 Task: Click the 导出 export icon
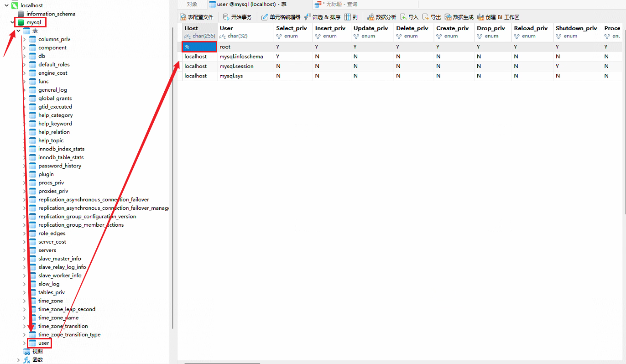tap(431, 17)
